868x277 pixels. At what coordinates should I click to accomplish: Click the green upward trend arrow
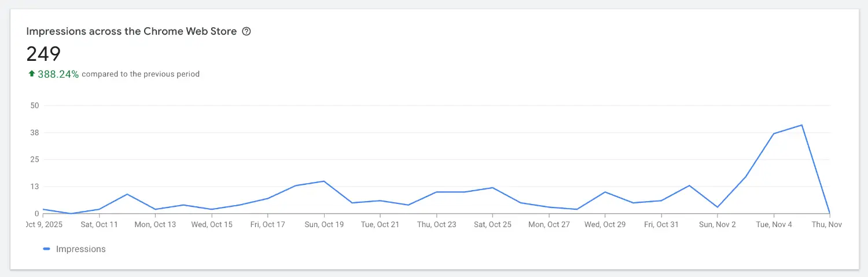tap(31, 74)
